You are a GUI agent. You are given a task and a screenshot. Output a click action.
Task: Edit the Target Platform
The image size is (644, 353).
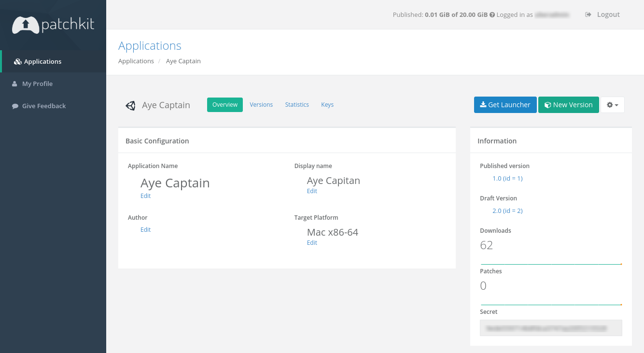(312, 243)
